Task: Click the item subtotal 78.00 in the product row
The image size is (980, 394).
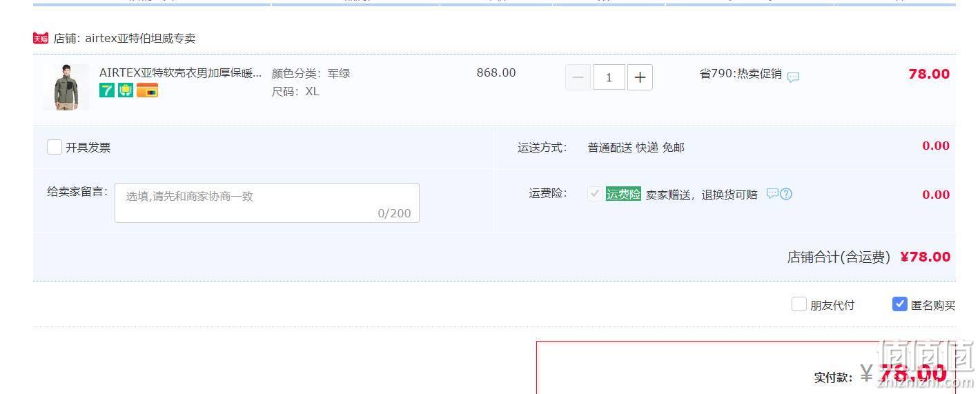Action: [929, 75]
